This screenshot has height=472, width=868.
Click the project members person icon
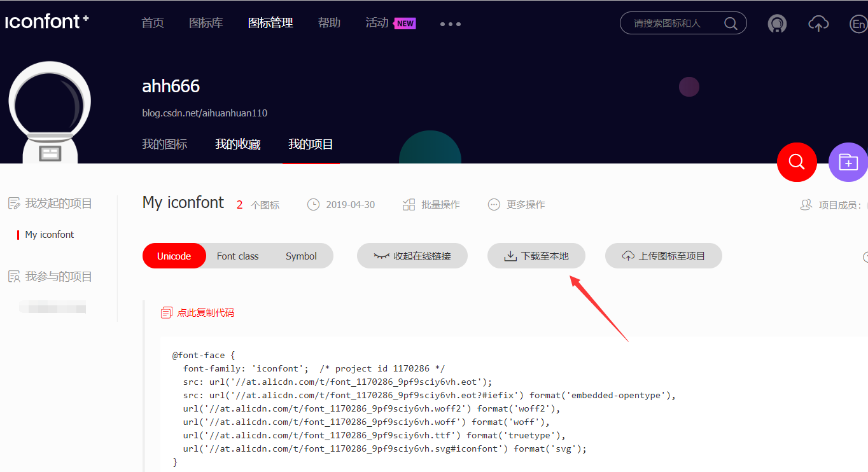tap(806, 205)
